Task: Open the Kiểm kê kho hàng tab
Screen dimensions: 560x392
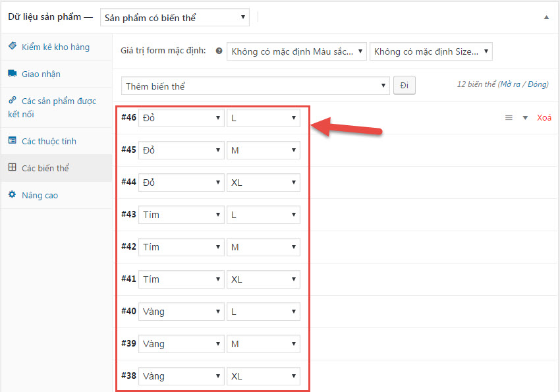Action: (x=57, y=47)
